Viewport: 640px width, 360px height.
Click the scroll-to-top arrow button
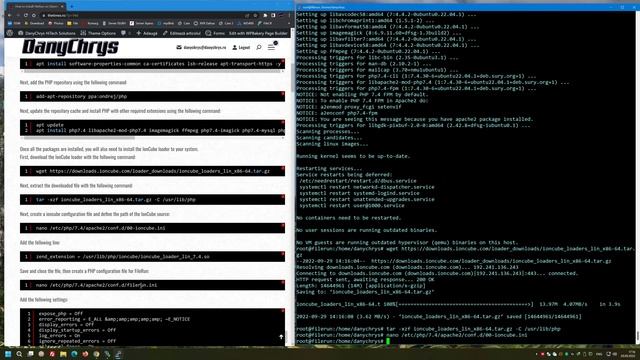point(281,337)
